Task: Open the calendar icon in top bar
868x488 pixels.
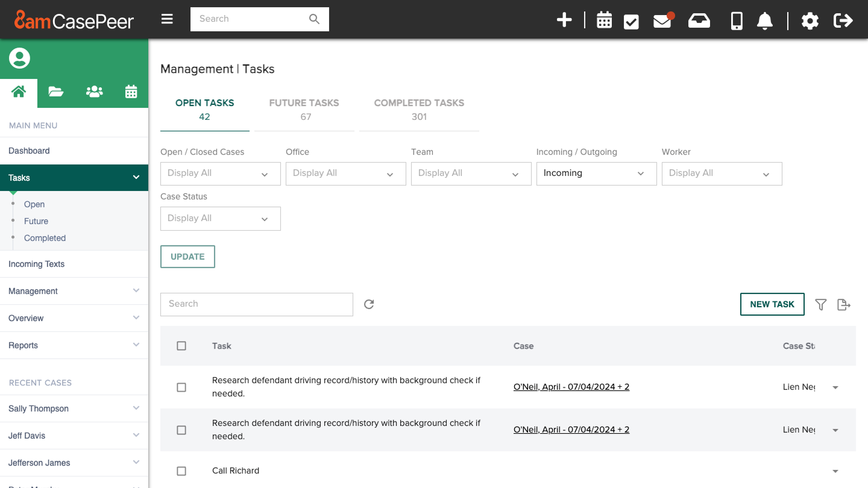Action: (604, 20)
